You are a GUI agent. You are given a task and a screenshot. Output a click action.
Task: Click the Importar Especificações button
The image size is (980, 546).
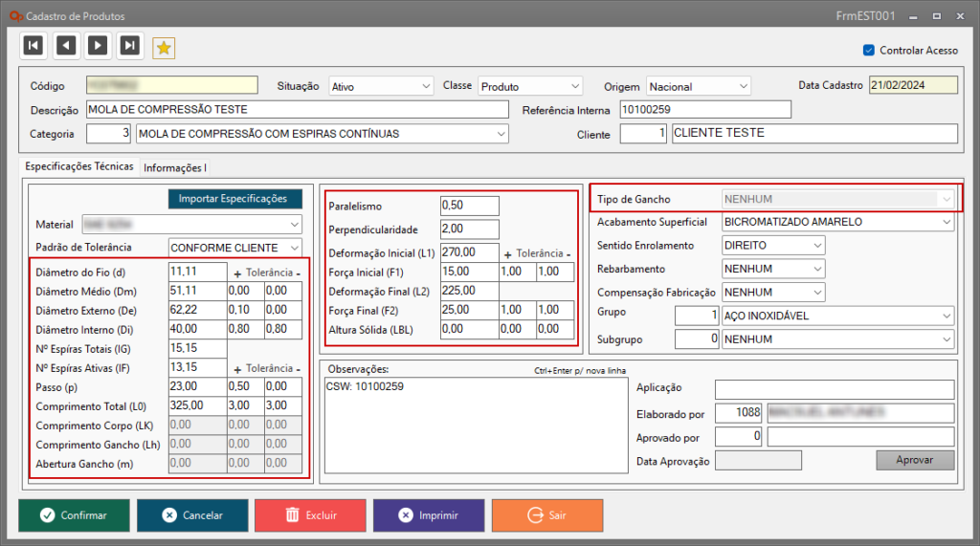(x=234, y=199)
